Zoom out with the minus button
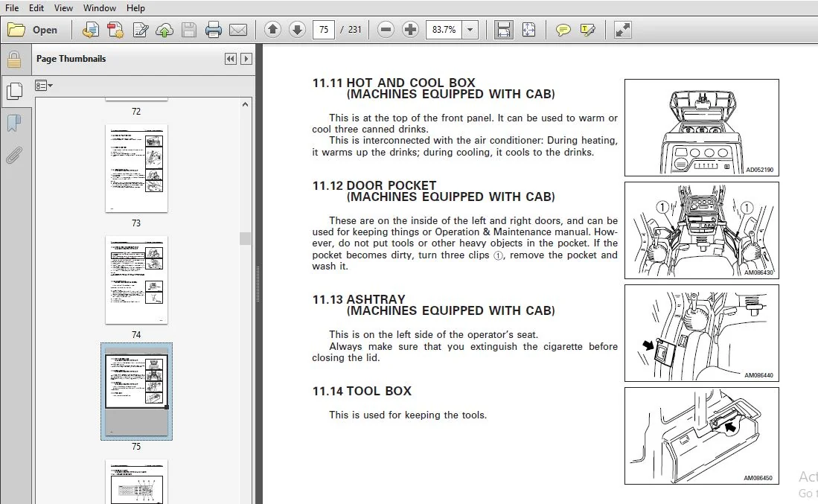Image resolution: width=818 pixels, height=504 pixels. click(386, 30)
